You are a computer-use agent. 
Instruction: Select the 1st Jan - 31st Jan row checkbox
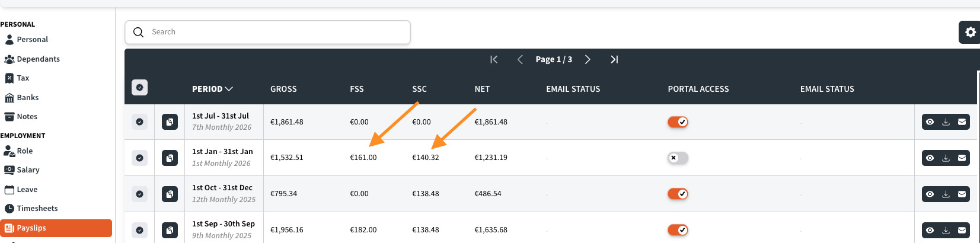(139, 158)
